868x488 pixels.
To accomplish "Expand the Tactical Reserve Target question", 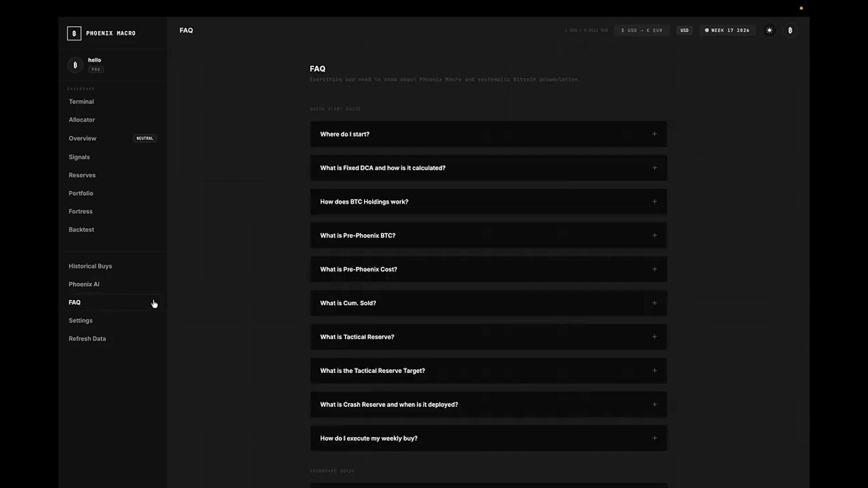I will 488,371.
